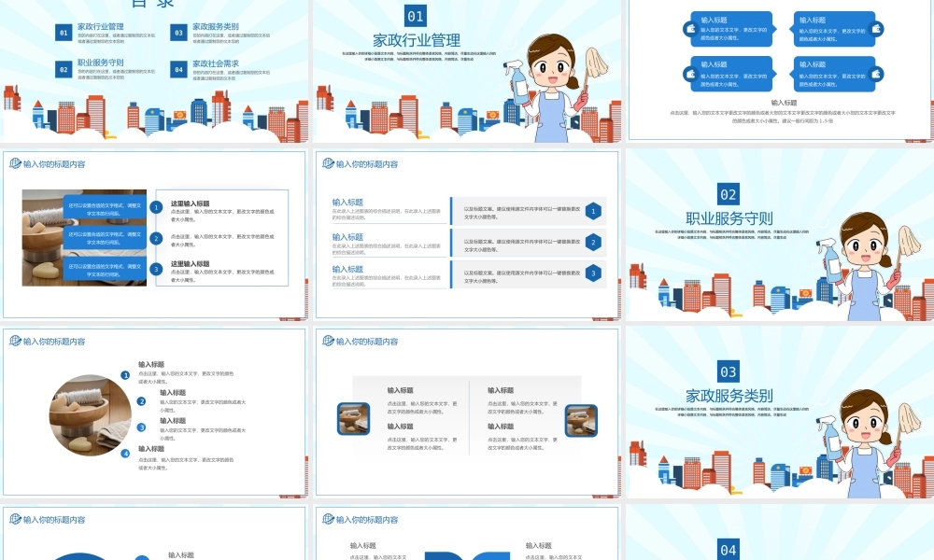Screen dimensions: 934x560
Task: Click circle number 1 beside 这里输入标题 on photo-list slide
Action: point(156,207)
